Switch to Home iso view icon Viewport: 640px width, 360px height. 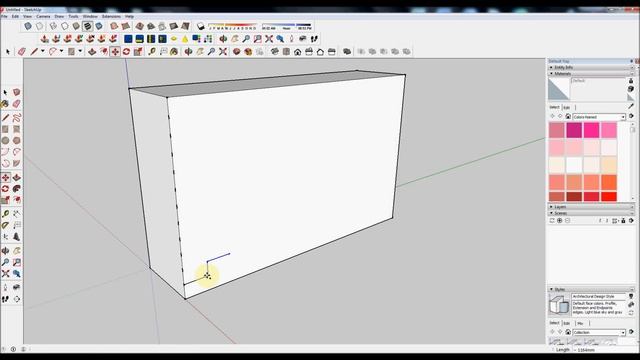[x=298, y=52]
